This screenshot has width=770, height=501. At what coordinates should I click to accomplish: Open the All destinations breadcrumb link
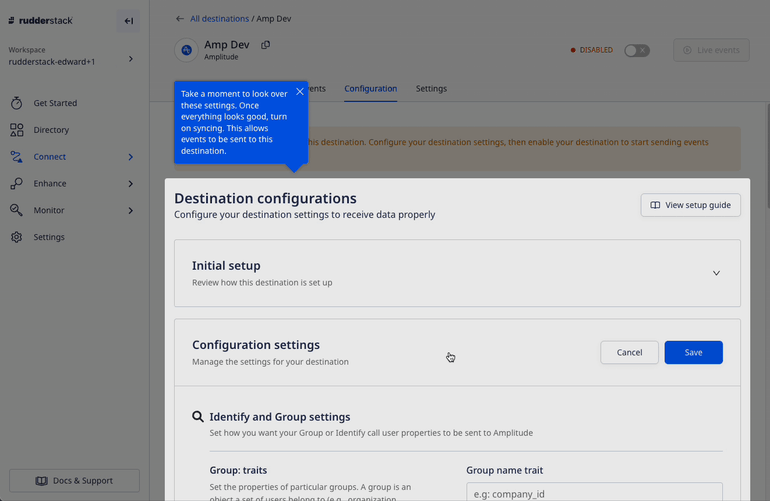pyautogui.click(x=220, y=19)
